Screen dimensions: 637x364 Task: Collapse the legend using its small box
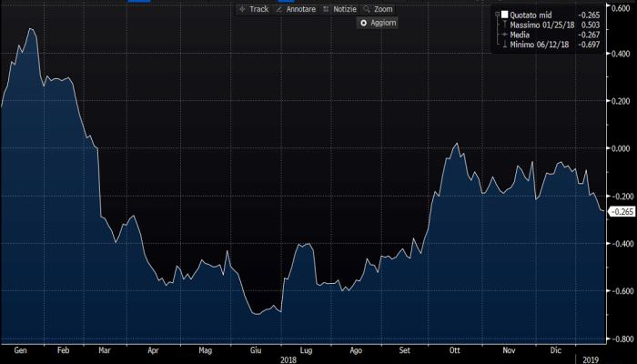coord(496,14)
